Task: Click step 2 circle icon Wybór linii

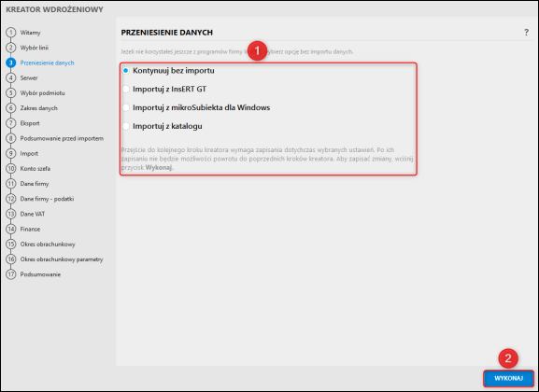Action: click(11, 48)
